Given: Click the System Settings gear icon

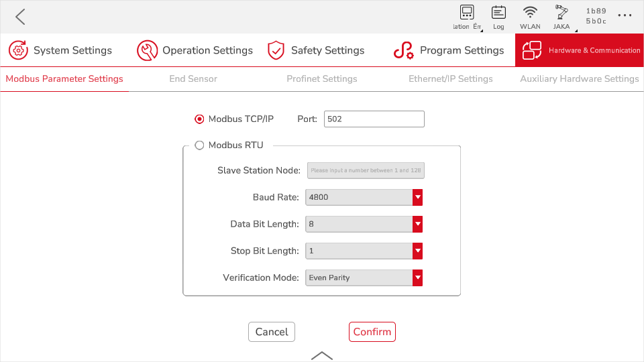Looking at the screenshot, I should coord(18,50).
